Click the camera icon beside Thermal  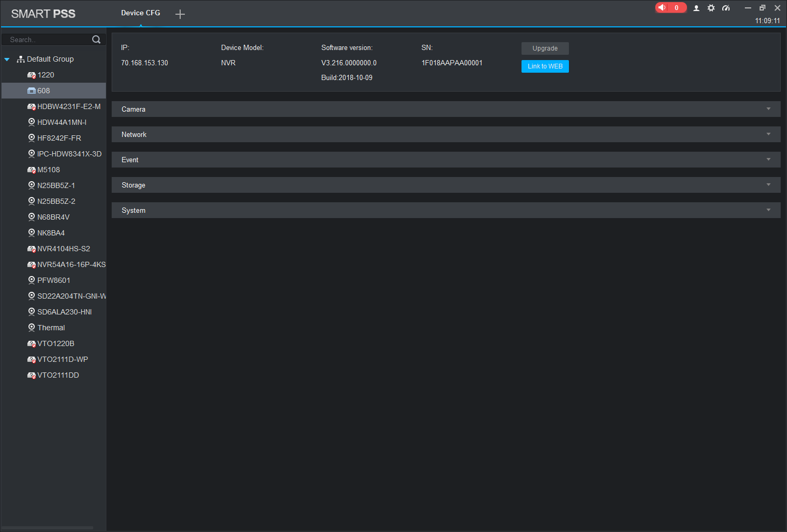[32, 328]
